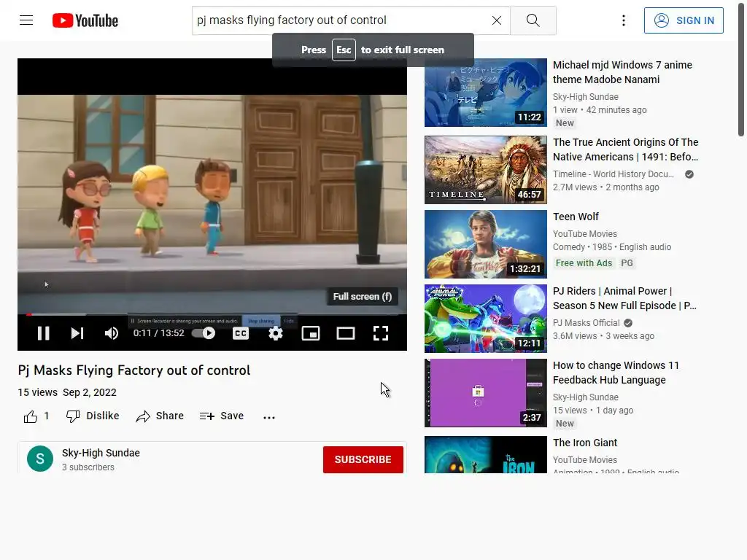747x560 pixels.
Task: Open The True Ancient Origins thumbnail
Action: 485,170
